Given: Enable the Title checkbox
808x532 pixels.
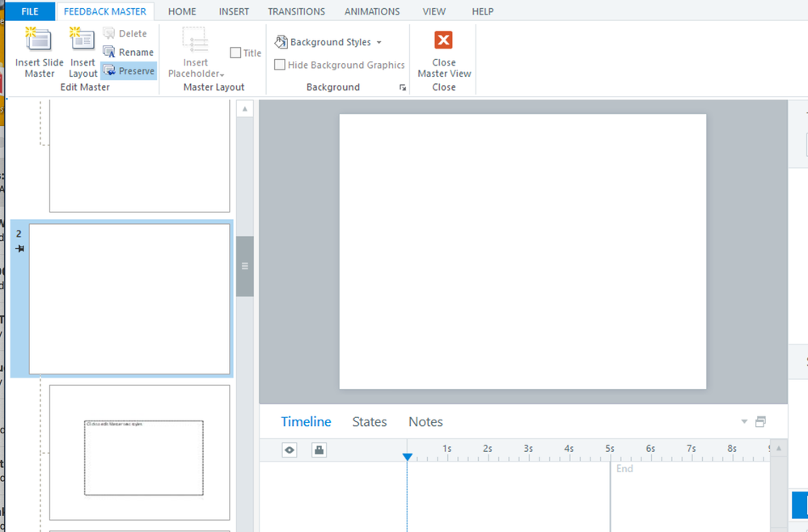Looking at the screenshot, I should [235, 53].
